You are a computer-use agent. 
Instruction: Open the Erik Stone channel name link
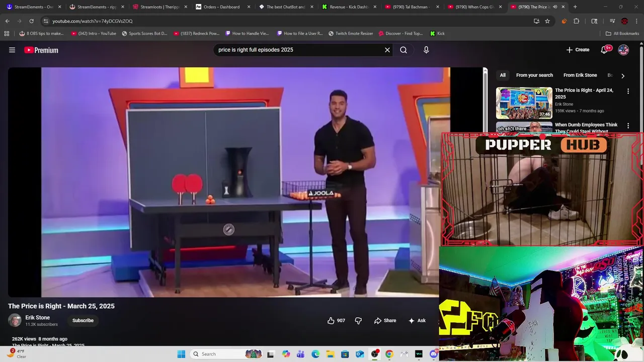tap(38, 318)
